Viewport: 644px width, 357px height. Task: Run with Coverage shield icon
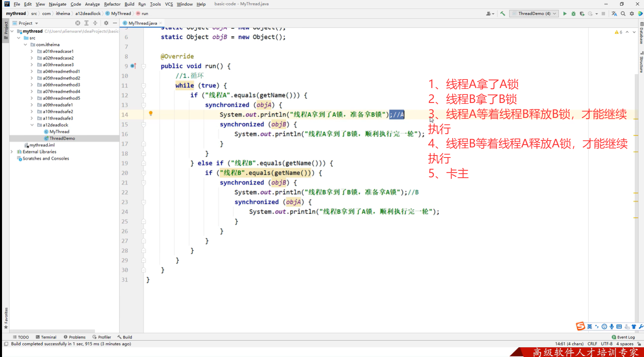point(582,14)
